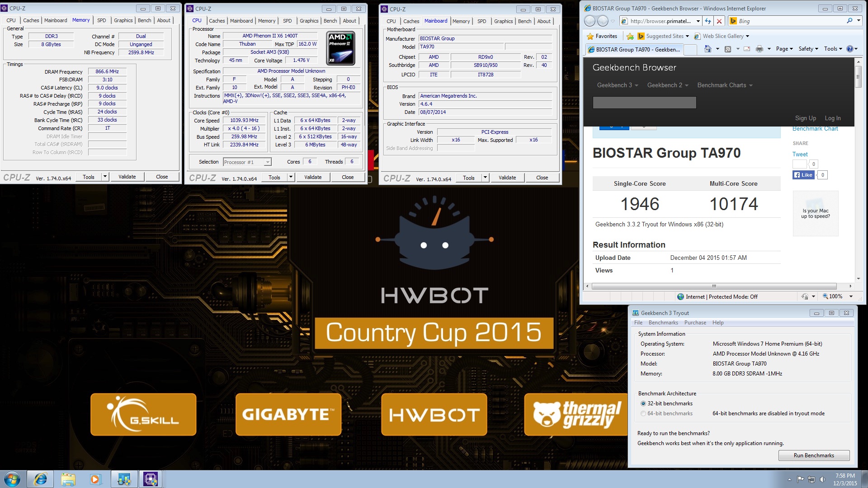
Task: Open Windows Start menu
Action: tap(12, 479)
